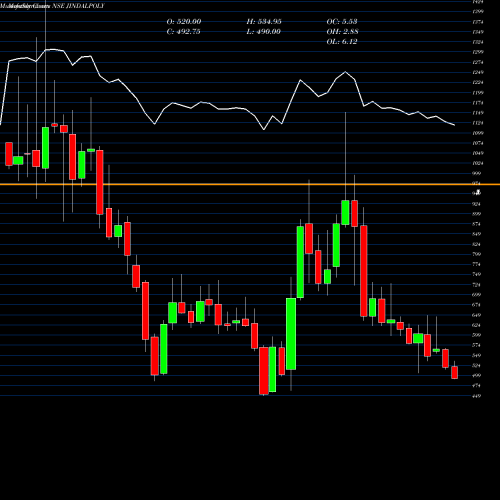Click the 774 price axis label
The image size is (500, 500).
tap(477, 264)
